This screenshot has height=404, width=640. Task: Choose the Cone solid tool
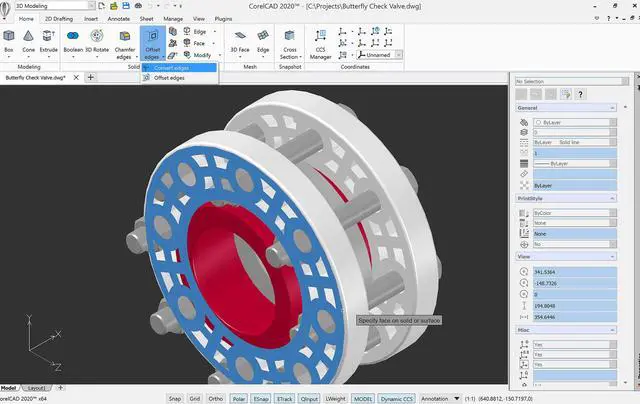(x=28, y=42)
